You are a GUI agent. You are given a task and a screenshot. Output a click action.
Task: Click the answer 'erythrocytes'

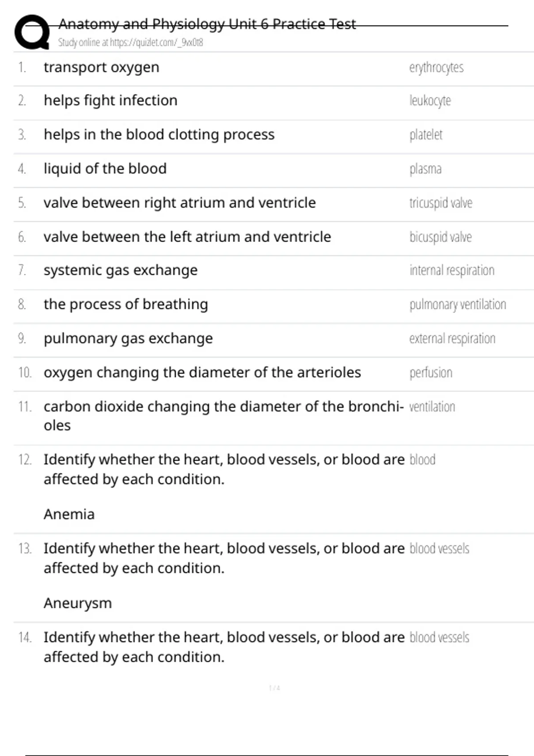tap(436, 68)
